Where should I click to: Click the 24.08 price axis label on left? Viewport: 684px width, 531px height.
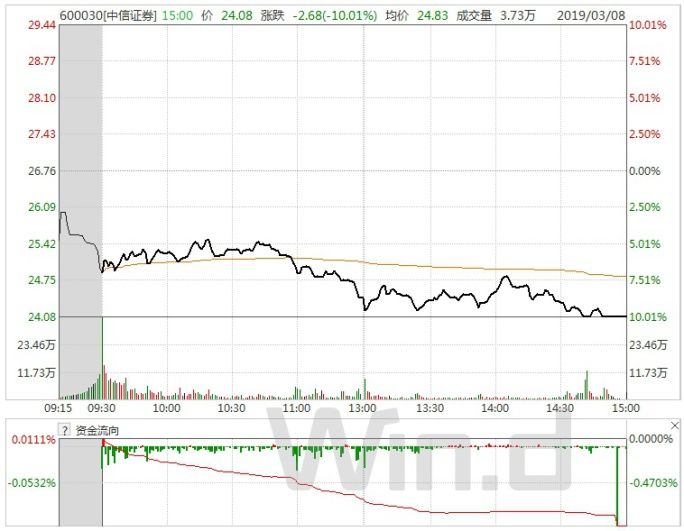[x=42, y=317]
